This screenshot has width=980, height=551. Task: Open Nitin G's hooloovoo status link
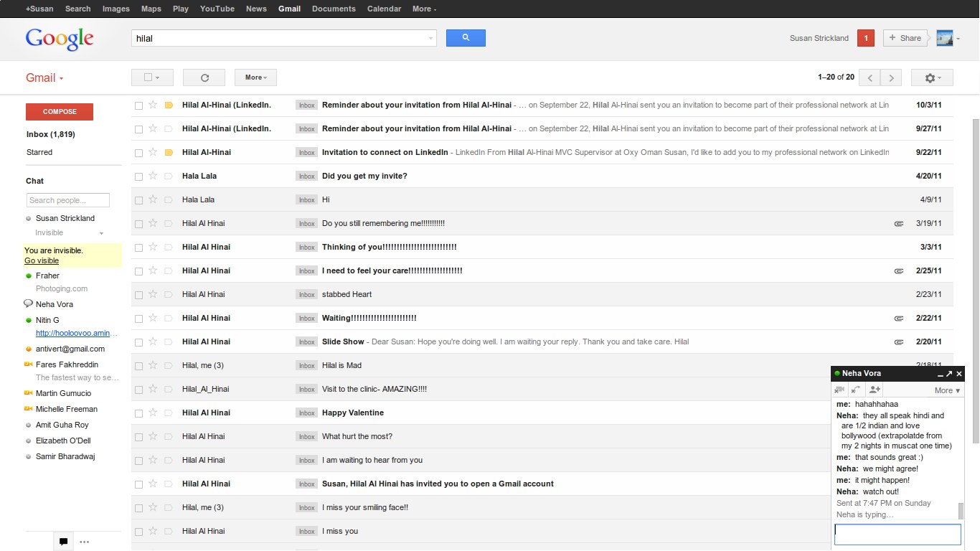(x=77, y=333)
